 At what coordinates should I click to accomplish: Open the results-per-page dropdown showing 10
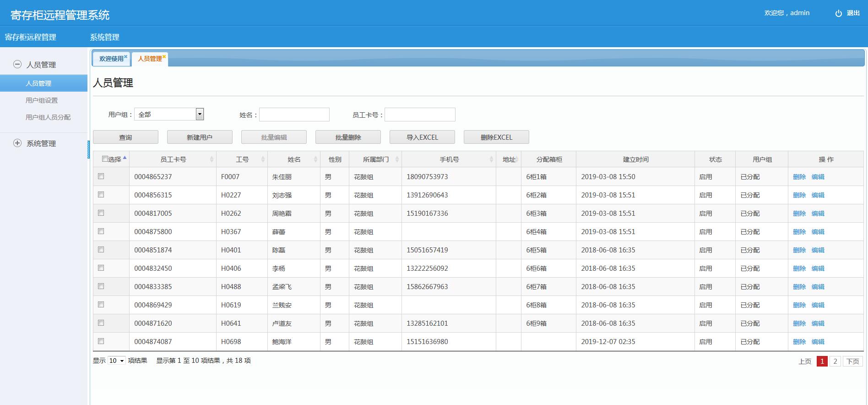coord(117,361)
